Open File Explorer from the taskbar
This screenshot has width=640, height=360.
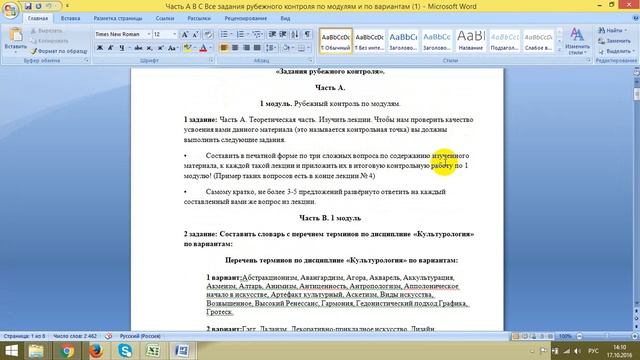pyautogui.click(x=36, y=350)
